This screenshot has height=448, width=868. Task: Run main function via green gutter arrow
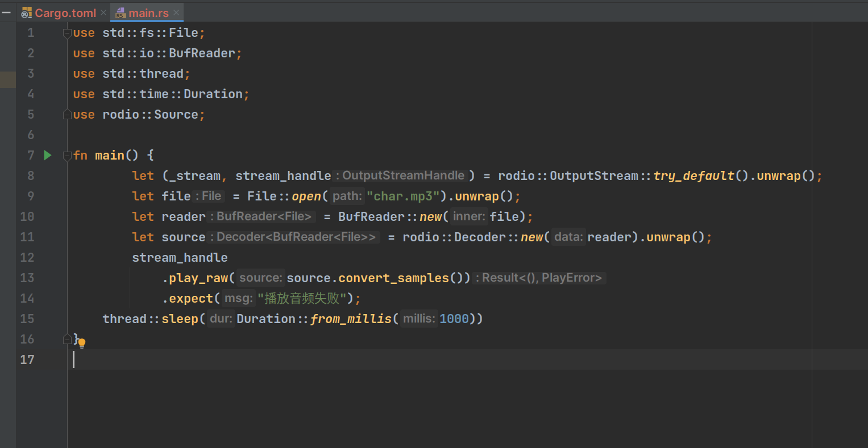pyautogui.click(x=48, y=155)
